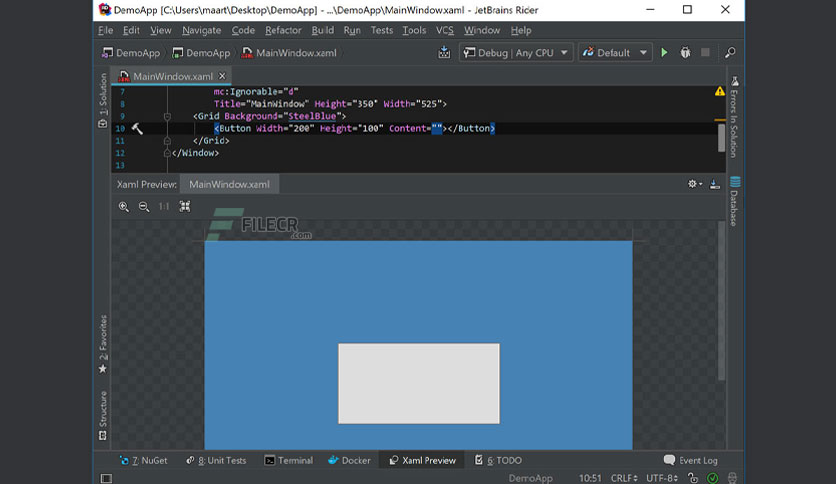Screen dimensions: 836x484
Task: Click the editor vertical scrollbar
Action: pos(721,138)
